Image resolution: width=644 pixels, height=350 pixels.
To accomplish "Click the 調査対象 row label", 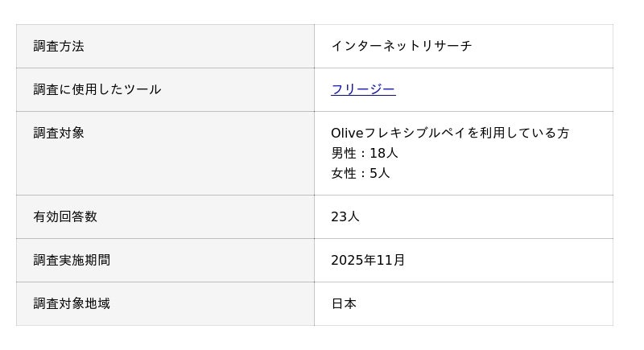I will coord(59,133).
